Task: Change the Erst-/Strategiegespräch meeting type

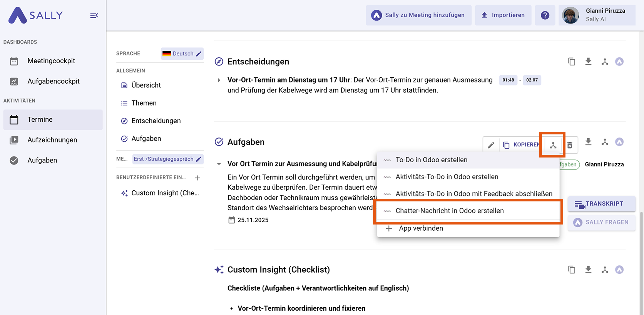Action: [167, 159]
